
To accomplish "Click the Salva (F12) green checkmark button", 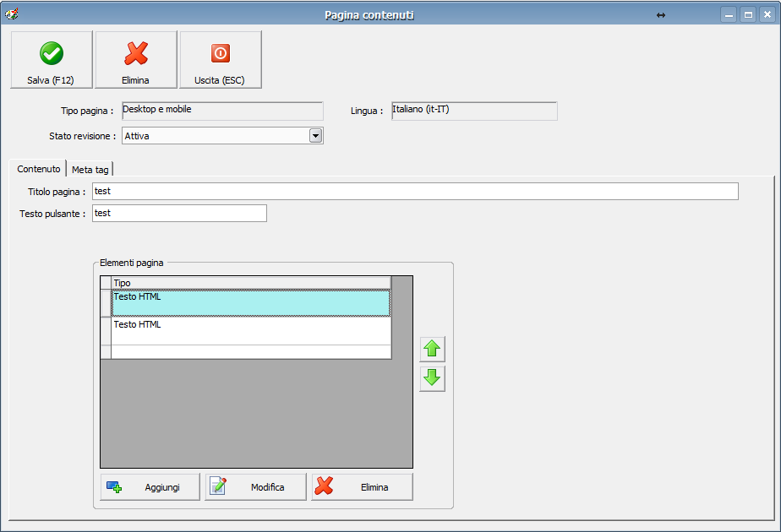I will (52, 60).
